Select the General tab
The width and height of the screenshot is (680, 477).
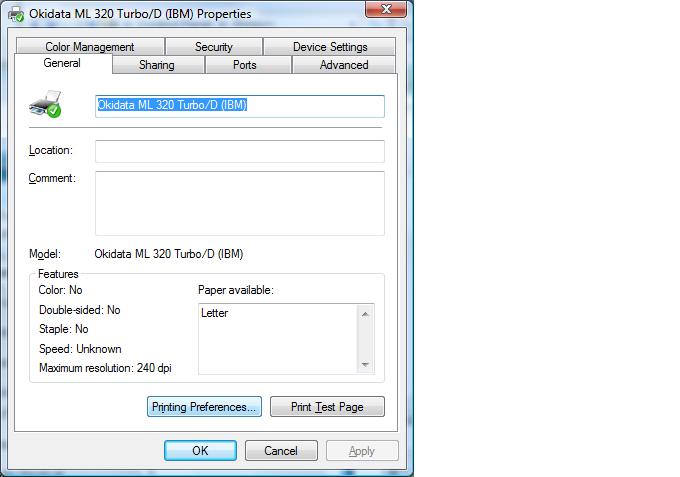click(62, 64)
